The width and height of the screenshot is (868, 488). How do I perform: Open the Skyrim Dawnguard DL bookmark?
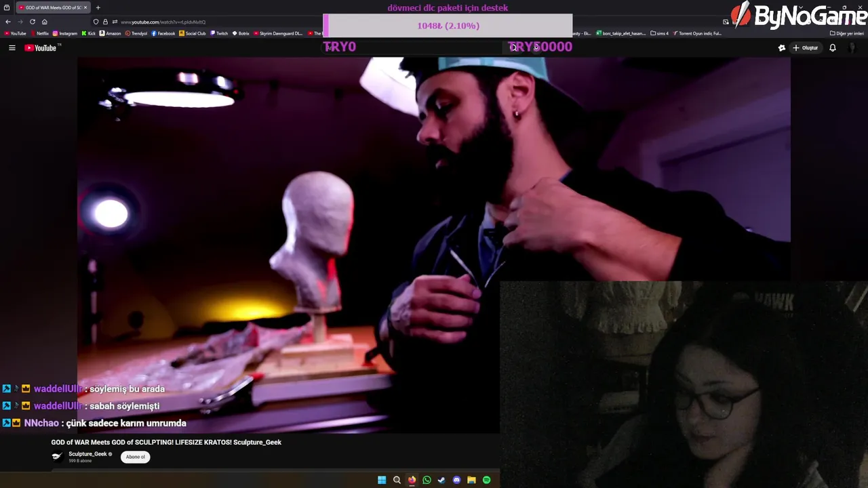(278, 33)
